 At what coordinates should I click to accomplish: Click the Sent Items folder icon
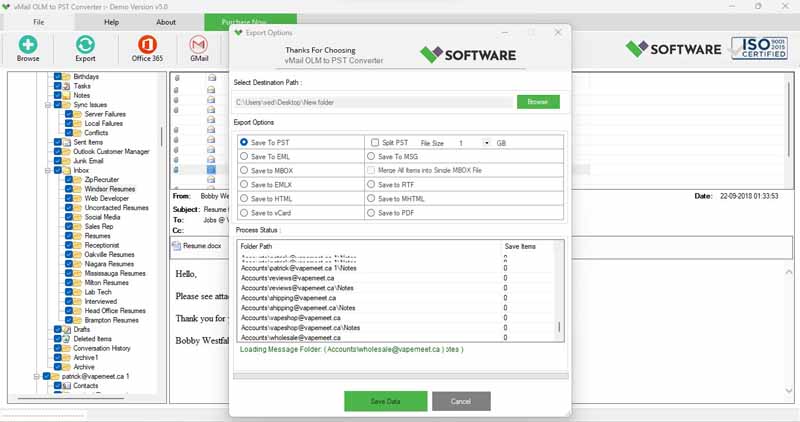click(x=67, y=142)
